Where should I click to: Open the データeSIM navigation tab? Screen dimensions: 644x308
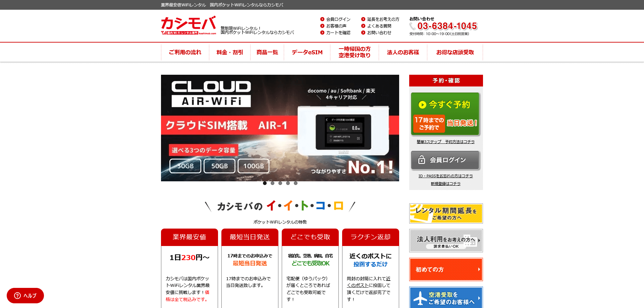coord(307,52)
